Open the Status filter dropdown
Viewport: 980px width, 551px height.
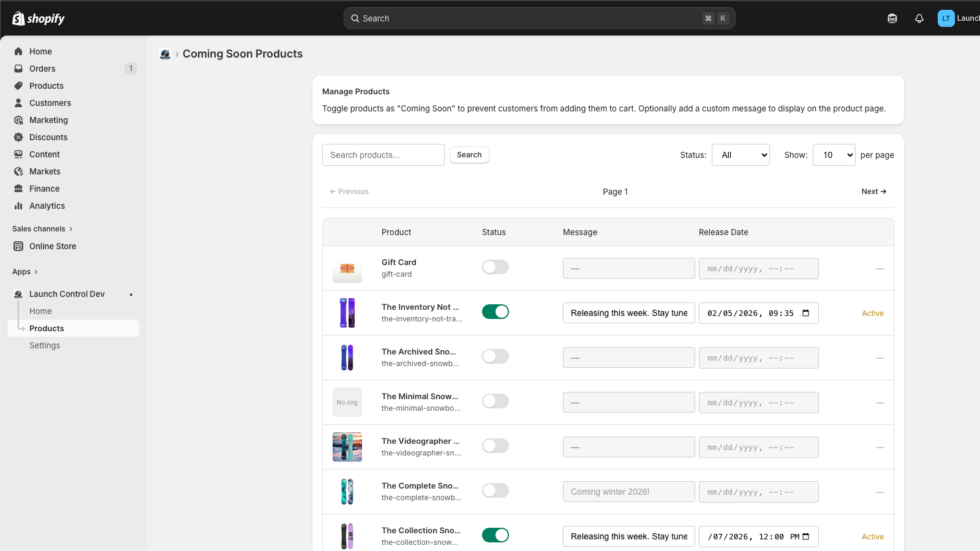tap(741, 155)
